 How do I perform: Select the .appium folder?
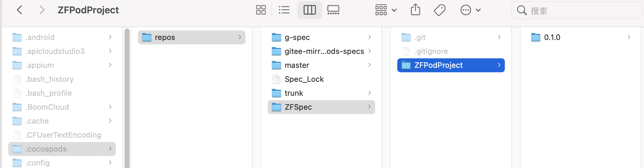[62, 65]
